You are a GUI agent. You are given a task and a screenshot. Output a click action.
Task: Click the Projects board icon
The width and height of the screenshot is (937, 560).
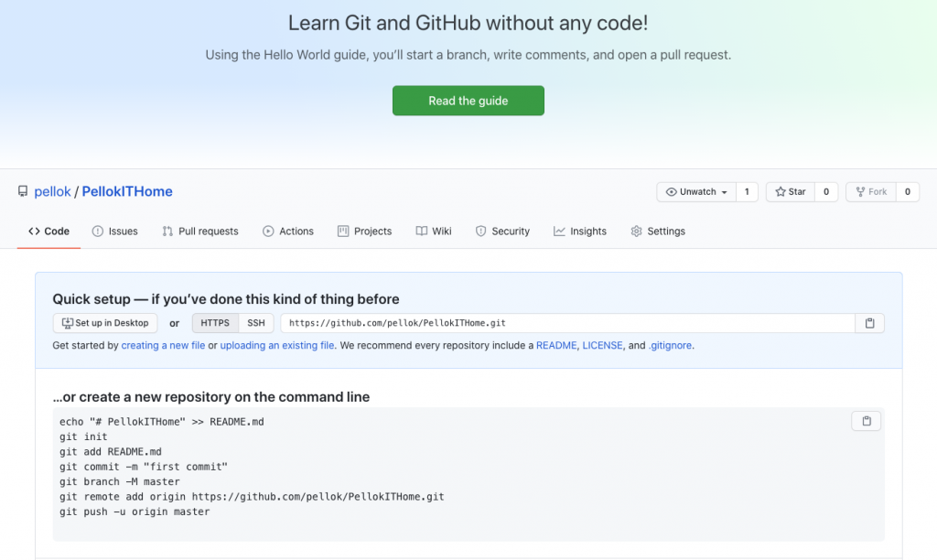coord(343,232)
